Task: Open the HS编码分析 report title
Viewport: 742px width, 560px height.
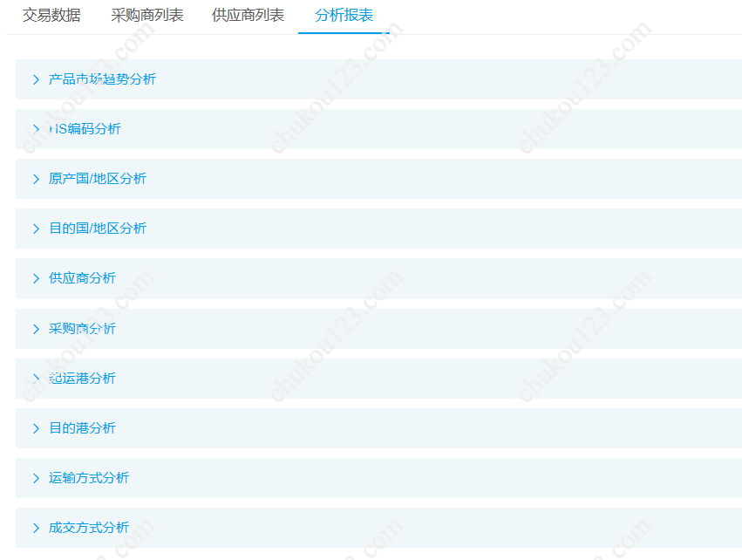Action: [85, 129]
